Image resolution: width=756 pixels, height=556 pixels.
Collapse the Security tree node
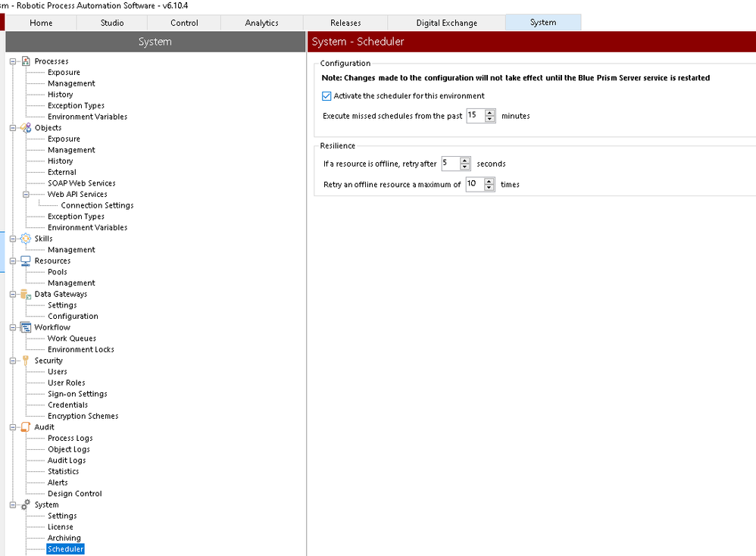click(13, 361)
